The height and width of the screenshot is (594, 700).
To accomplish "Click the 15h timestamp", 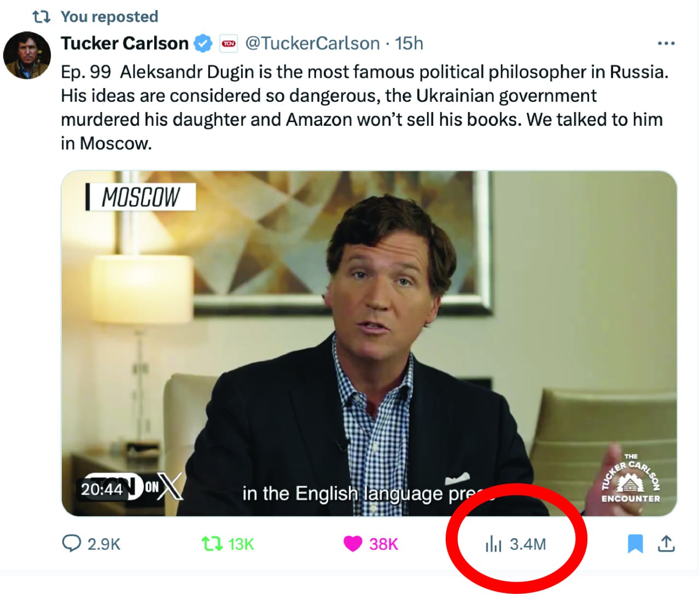I will (409, 43).
